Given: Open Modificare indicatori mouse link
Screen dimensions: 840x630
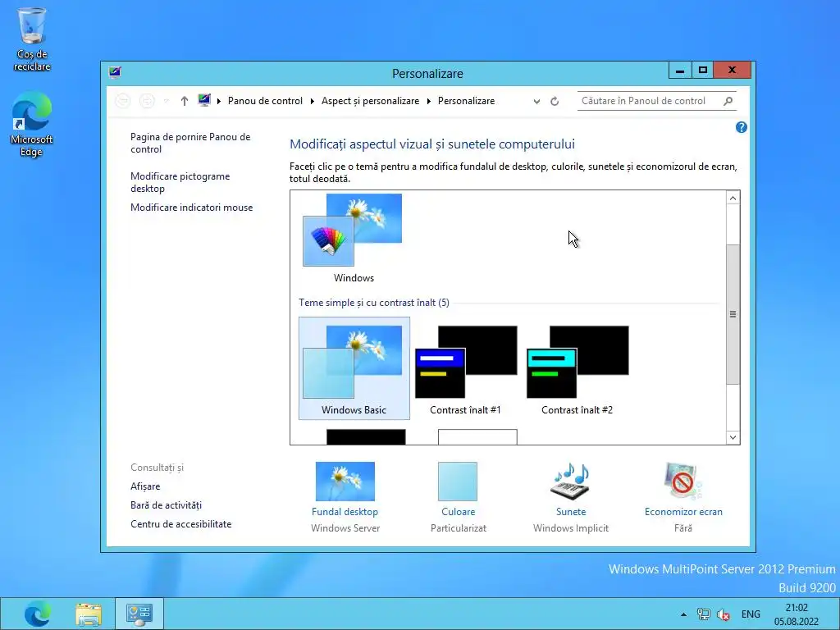Looking at the screenshot, I should [x=191, y=208].
